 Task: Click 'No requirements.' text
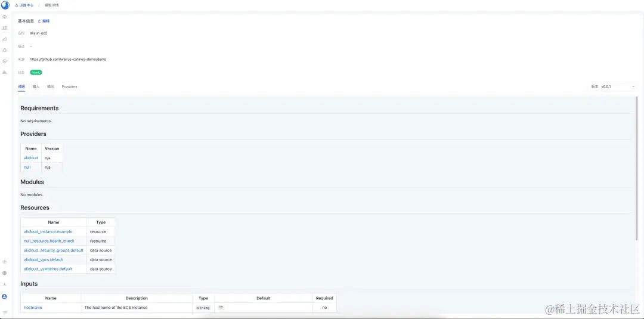(36, 121)
